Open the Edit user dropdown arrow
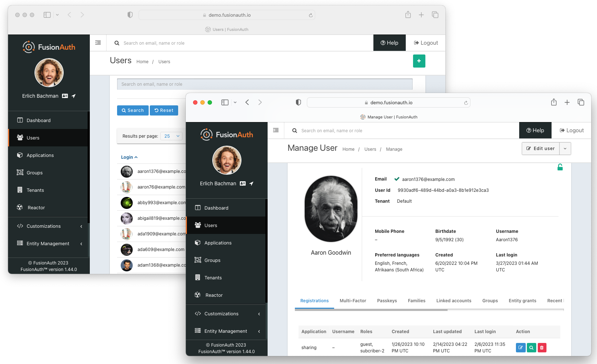 tap(565, 149)
